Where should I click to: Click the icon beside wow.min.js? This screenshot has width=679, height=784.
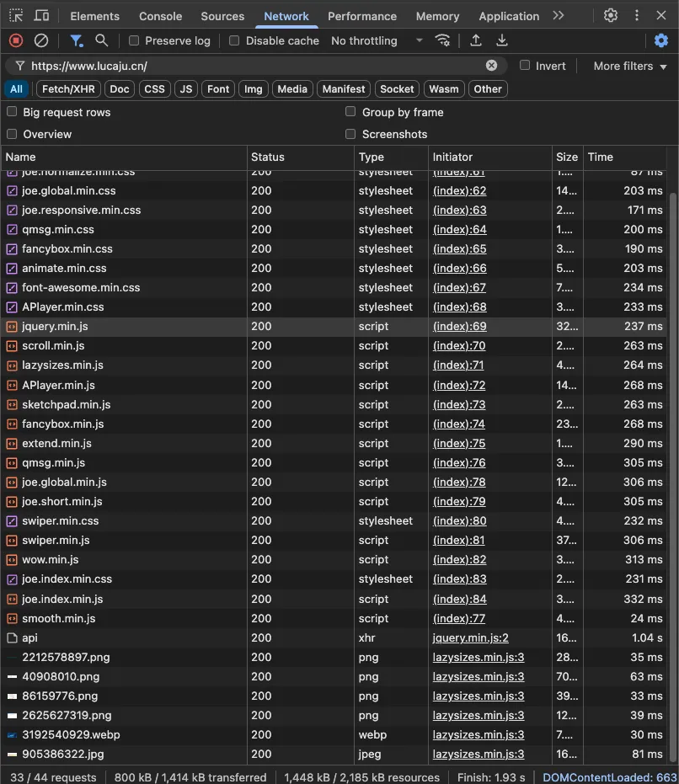pos(12,560)
